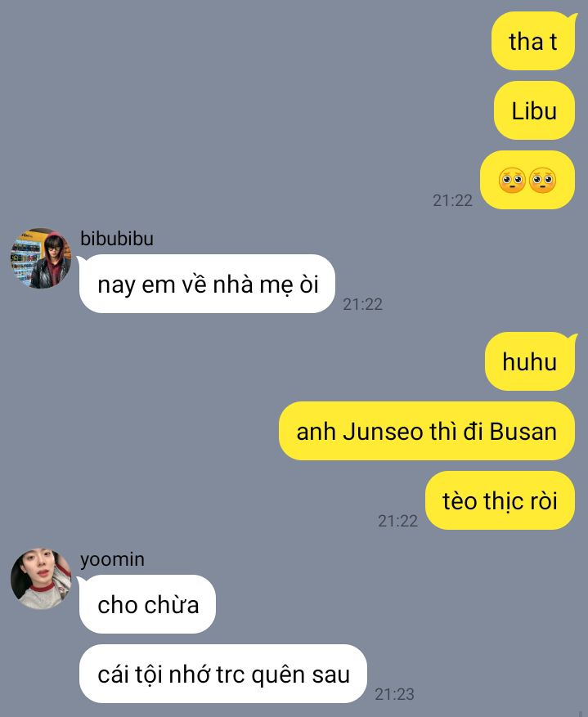Select the 'cho chừa' message bubble
Viewport: 588px width, 717px height.
[147, 604]
